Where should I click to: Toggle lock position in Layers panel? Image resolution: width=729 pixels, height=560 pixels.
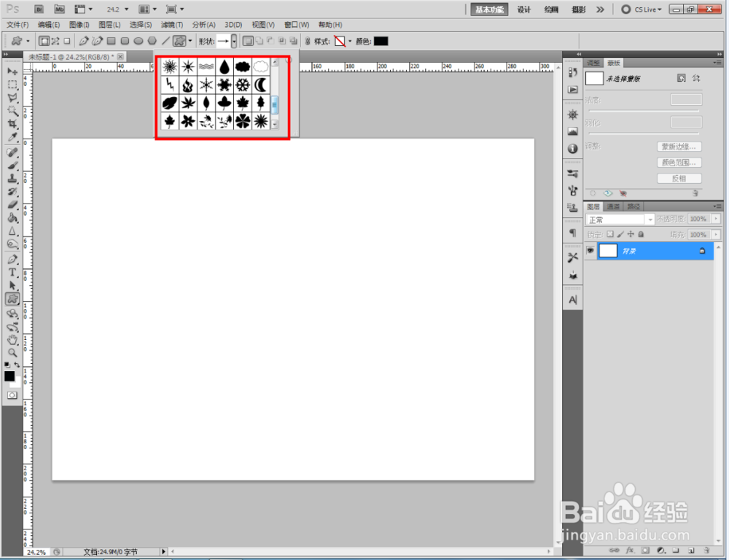(x=631, y=234)
